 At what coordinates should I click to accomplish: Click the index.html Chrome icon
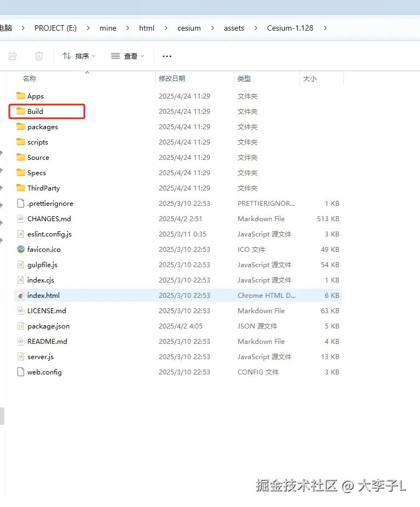[21, 295]
